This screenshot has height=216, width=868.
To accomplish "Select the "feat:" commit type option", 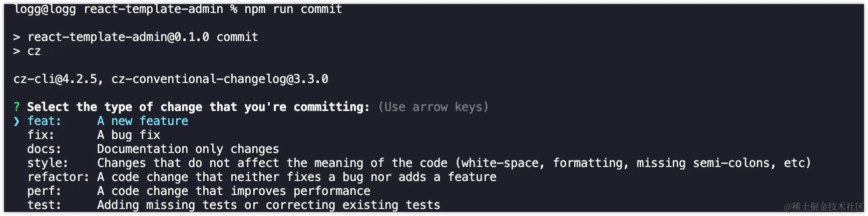I will [x=44, y=121].
